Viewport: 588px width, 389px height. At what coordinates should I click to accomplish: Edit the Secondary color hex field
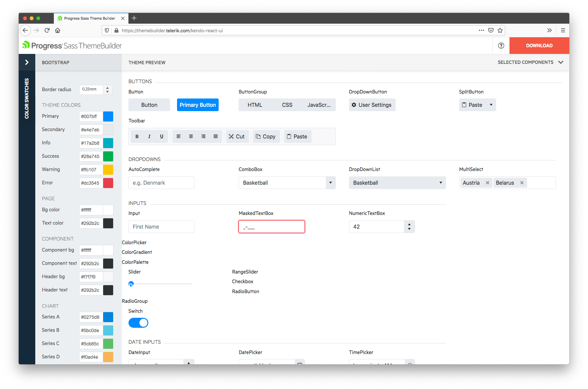coord(91,130)
